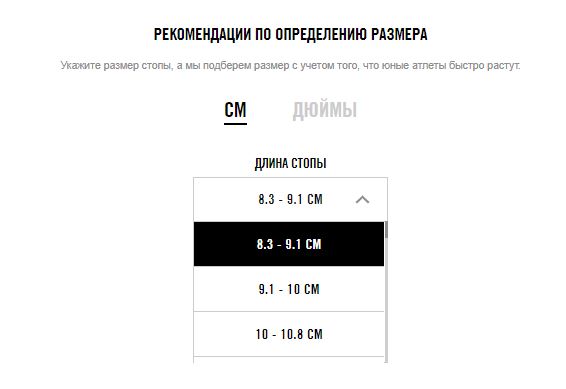Screen dimensions: 566x389
Task: Click the 8.3 - 9.1 СМ text in the dropdown header
Action: click(290, 199)
